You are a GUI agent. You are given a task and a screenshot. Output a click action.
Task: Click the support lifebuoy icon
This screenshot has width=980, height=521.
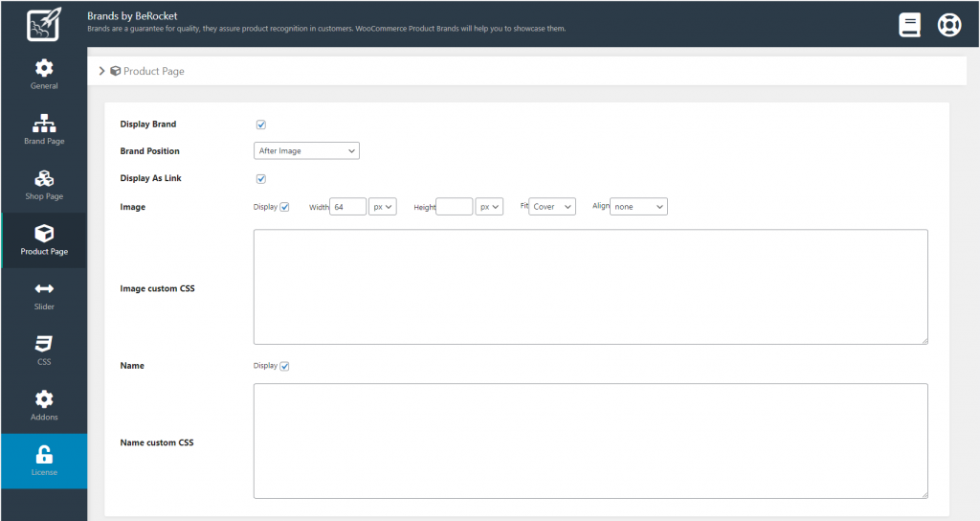[948, 25]
